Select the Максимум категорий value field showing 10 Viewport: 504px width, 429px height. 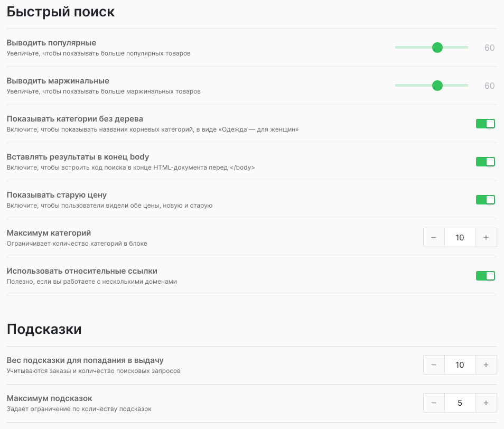click(460, 237)
